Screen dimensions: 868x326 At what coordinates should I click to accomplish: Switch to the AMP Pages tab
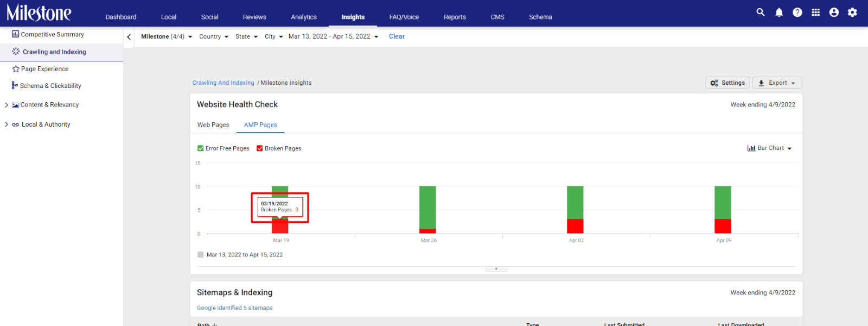[x=260, y=124]
